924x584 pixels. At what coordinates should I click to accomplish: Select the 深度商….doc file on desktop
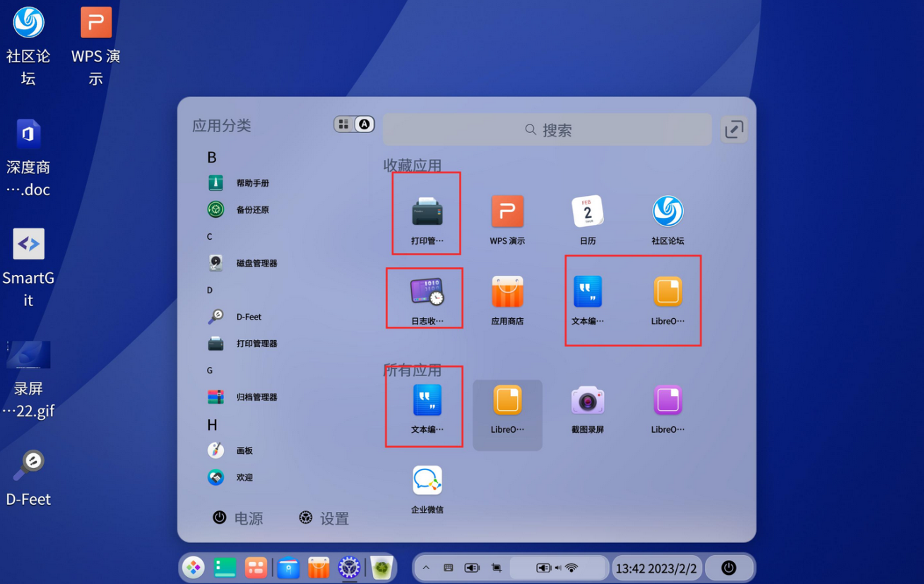(28, 158)
